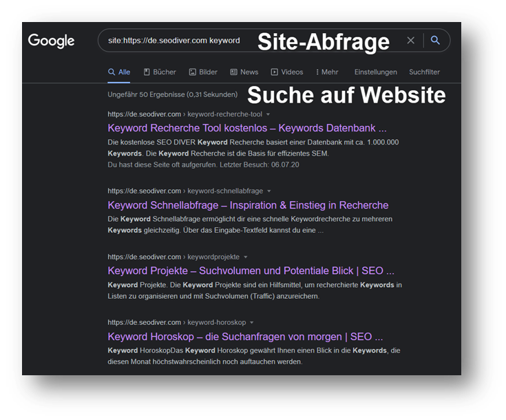Expand dropdown arrow next to keyword-horoskop URL
506x420 pixels.
point(252,322)
